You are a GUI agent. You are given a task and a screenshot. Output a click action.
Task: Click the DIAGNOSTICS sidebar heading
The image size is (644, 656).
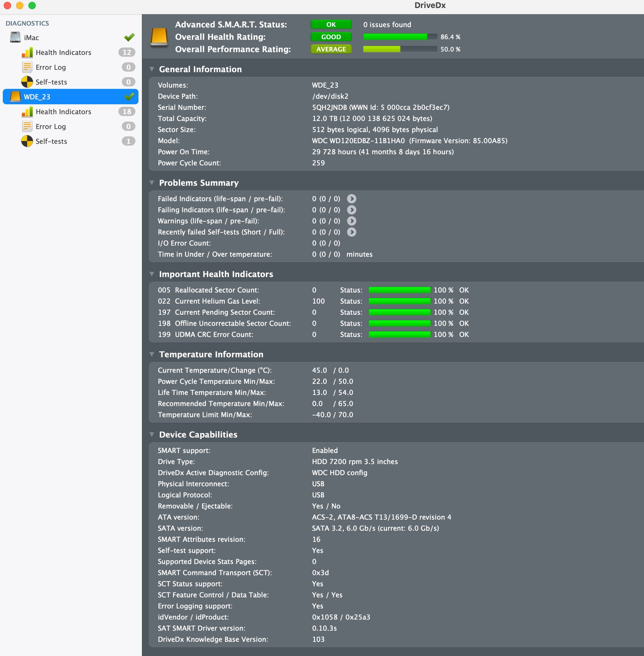(27, 23)
